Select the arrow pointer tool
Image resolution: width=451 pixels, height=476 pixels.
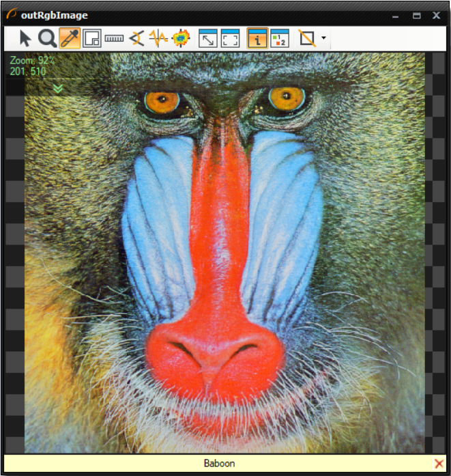click(26, 39)
